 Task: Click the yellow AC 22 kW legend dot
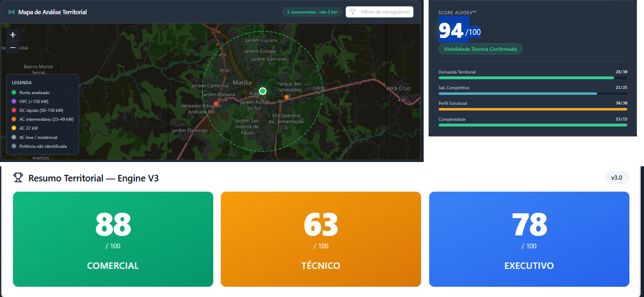(14, 128)
